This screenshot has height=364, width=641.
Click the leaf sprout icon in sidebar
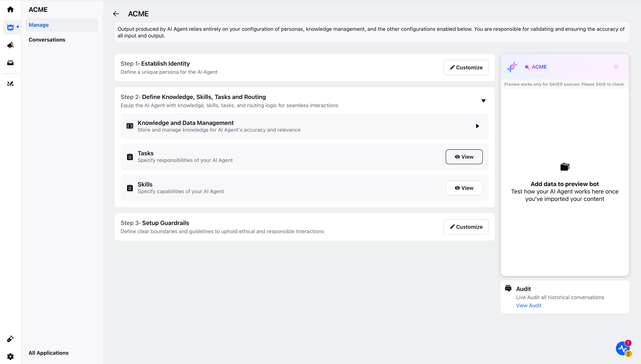[10, 84]
